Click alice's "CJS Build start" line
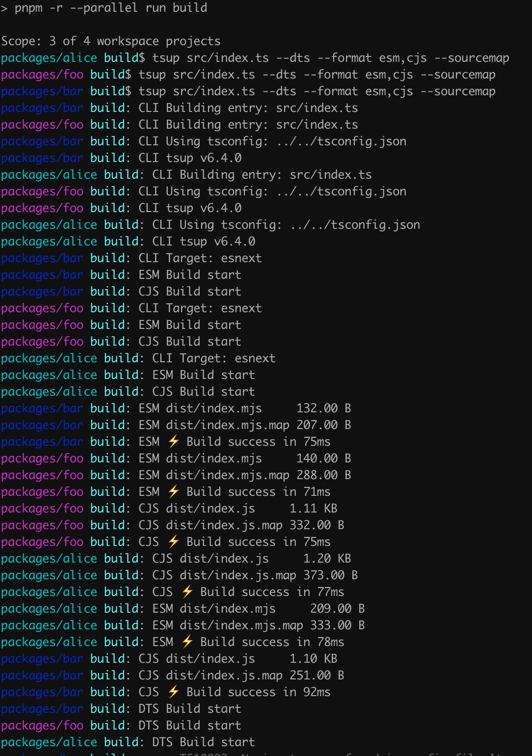Screen dimensions: 532x756 click(x=204, y=392)
